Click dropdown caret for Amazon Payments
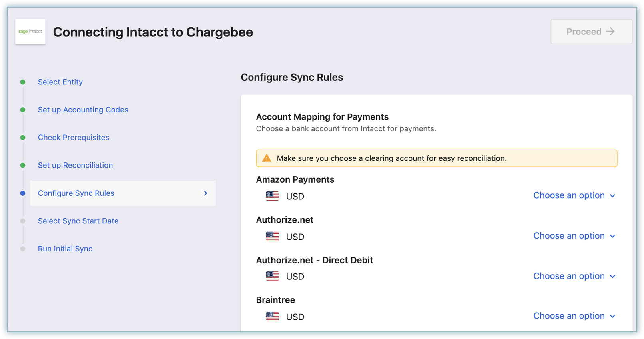This screenshot has width=644, height=339. 612,196
